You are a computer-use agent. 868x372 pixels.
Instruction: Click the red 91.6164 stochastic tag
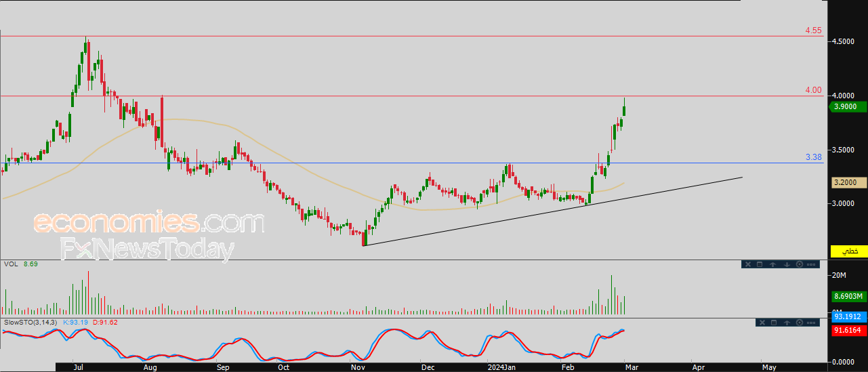click(x=849, y=329)
